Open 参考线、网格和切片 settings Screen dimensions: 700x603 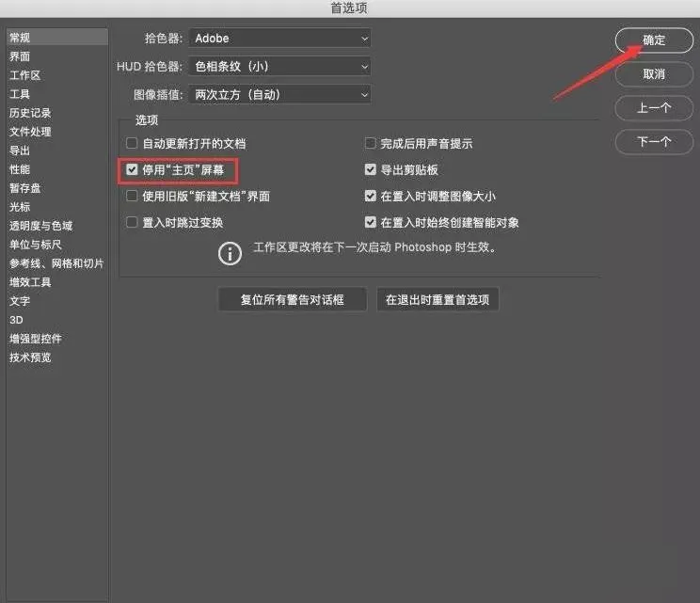click(56, 263)
